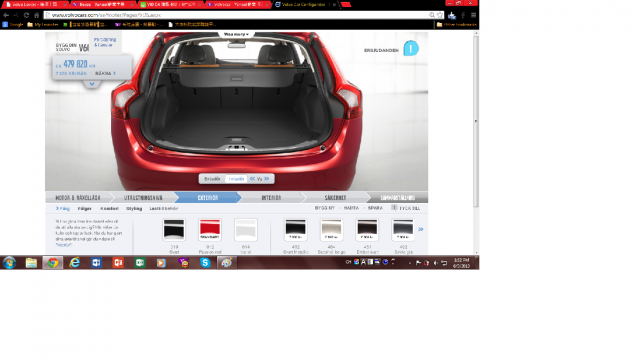Open the blue exclamation info bubble
The image size is (640, 360).
[411, 49]
